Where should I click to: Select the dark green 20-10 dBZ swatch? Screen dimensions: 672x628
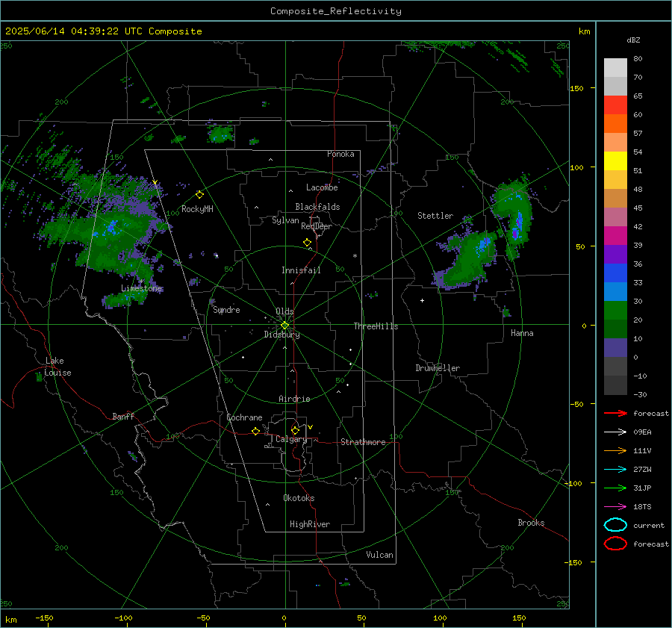(x=615, y=329)
